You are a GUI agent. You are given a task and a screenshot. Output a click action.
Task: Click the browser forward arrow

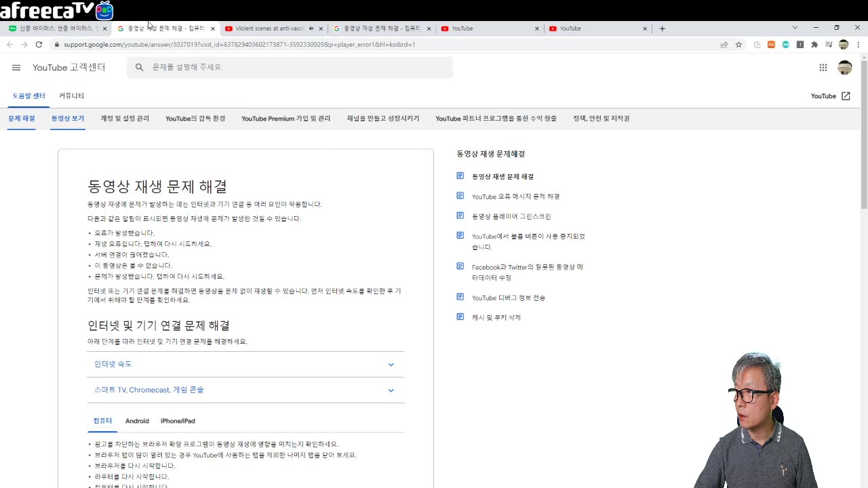pos(24,45)
